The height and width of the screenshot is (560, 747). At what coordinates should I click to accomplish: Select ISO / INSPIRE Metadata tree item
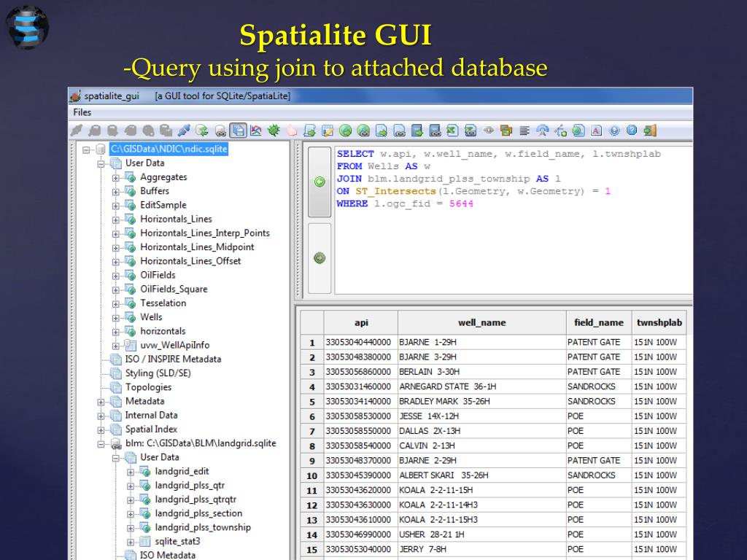[x=173, y=359]
